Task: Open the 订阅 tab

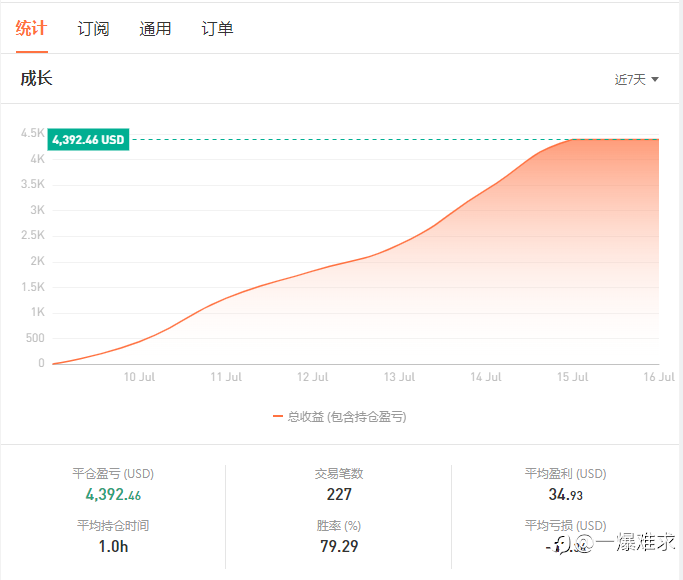Action: pos(93,29)
